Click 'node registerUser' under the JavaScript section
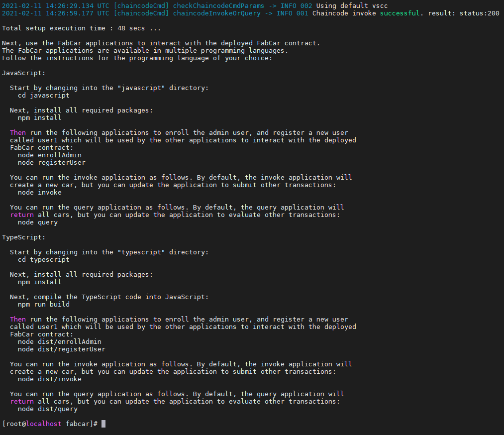This screenshot has width=504, height=435. pos(52,163)
